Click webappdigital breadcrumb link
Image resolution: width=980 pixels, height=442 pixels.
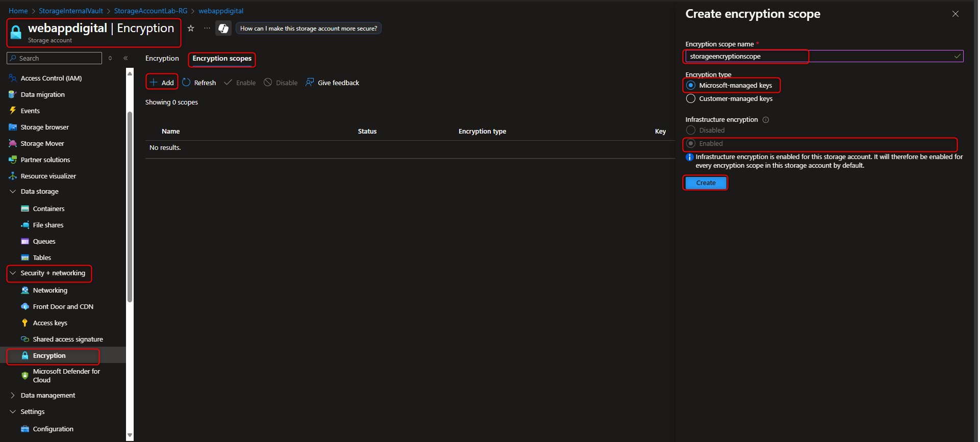(x=221, y=11)
